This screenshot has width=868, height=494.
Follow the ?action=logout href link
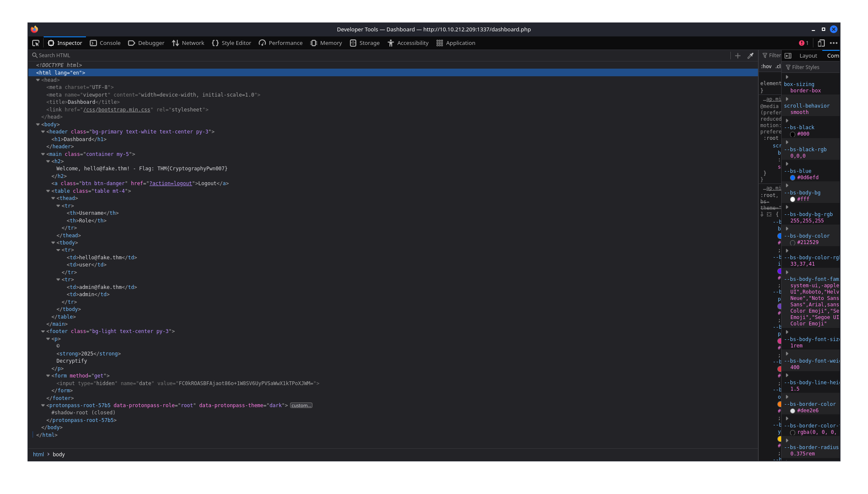click(x=171, y=183)
